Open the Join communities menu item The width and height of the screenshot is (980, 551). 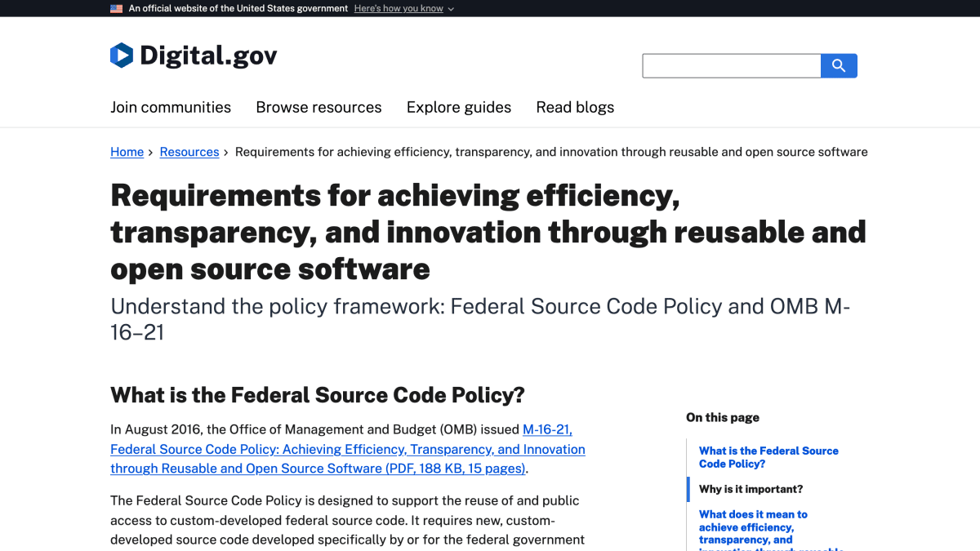tap(171, 107)
